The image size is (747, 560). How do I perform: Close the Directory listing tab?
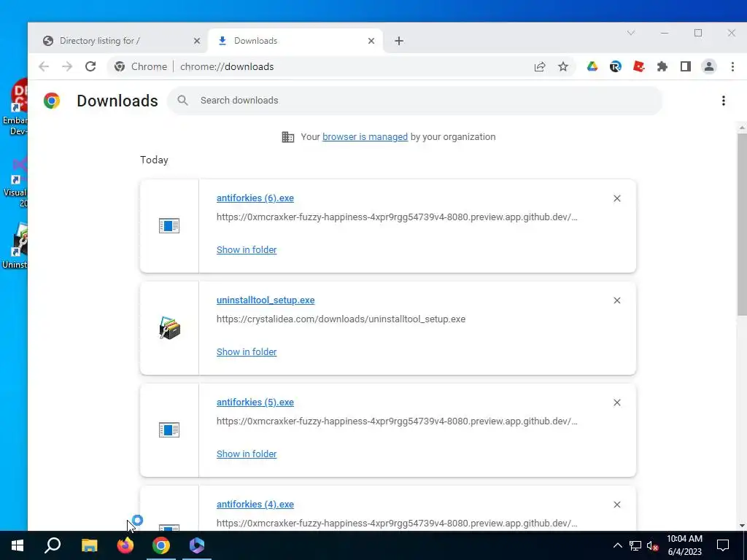[x=197, y=41]
